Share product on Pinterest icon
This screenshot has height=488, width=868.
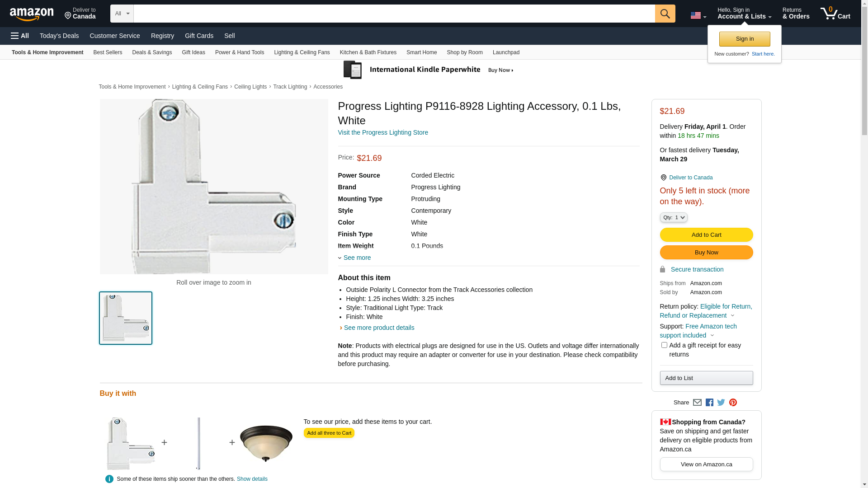(733, 403)
